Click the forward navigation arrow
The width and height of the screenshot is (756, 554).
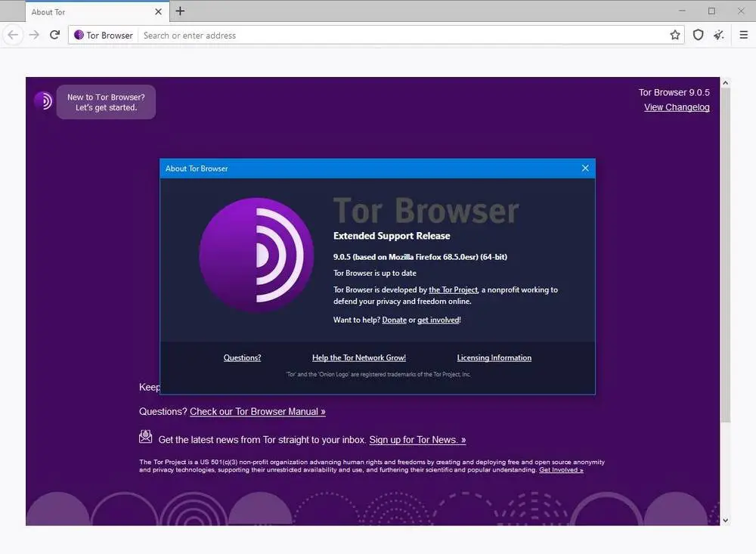(x=34, y=35)
